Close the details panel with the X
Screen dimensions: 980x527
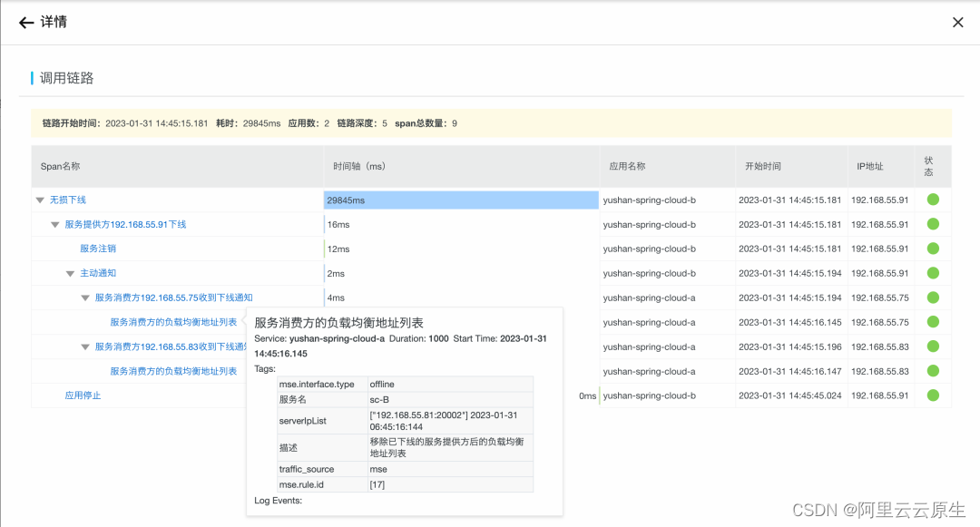(957, 23)
